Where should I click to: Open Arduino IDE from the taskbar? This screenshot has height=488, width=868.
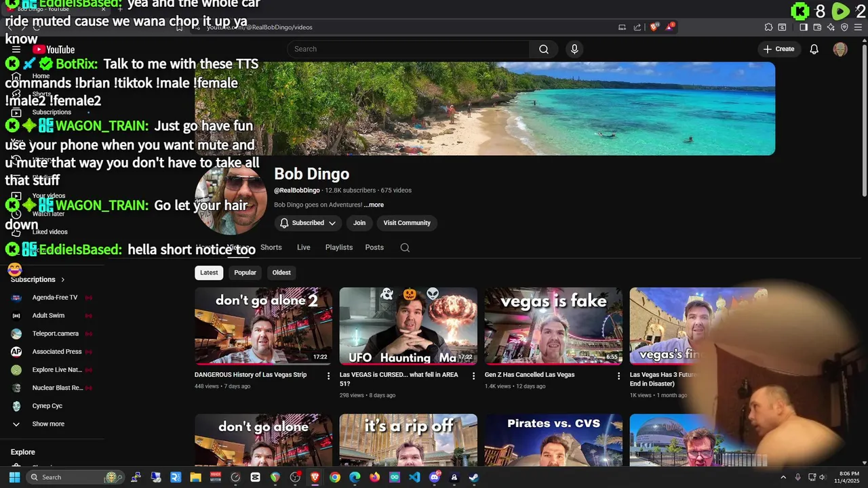coord(395,477)
